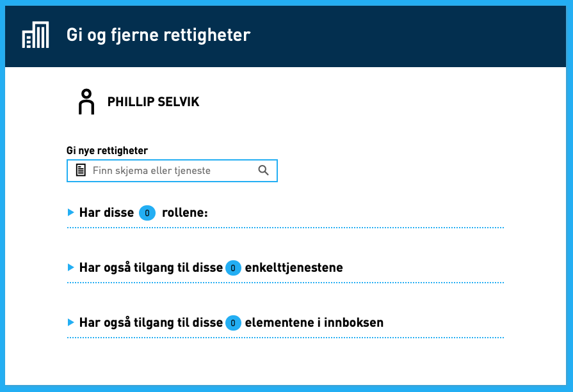
Task: Click the person icon beside Phillip Selvik
Action: (x=86, y=102)
